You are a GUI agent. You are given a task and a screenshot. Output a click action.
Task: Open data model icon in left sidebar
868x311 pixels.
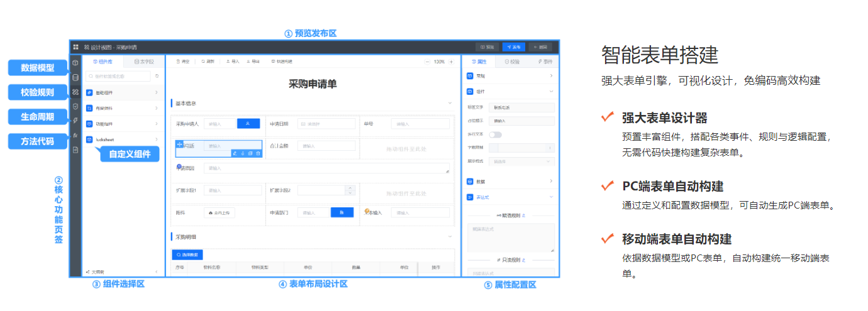75,77
